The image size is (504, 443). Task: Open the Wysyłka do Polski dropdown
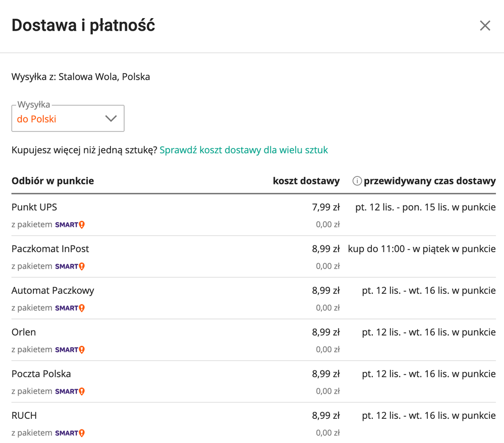coord(68,119)
